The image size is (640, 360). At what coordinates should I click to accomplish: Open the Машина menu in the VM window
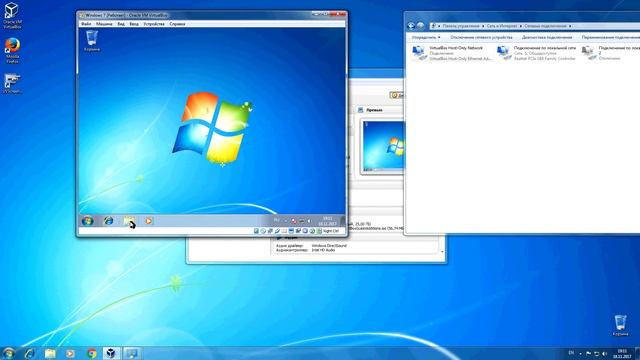(104, 24)
